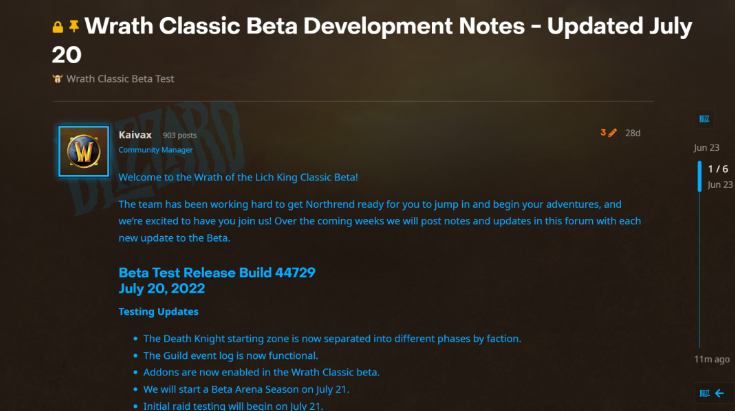Click the yellow lock icon beside the title
Viewport: 735px width, 411px height.
(x=58, y=27)
